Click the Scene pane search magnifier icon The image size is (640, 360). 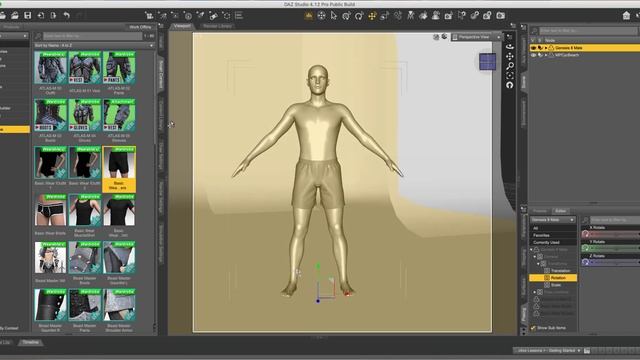click(x=534, y=31)
